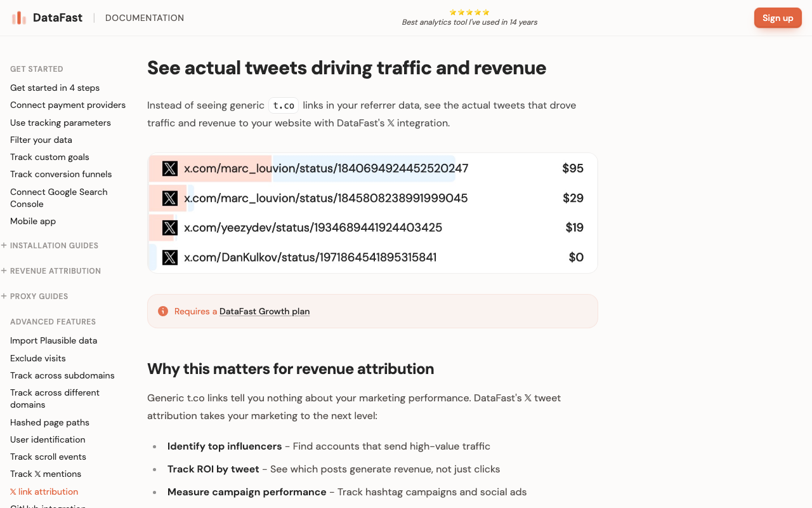Select the 𝕏 link attribution sidebar item
Viewport: 812px width, 508px height.
44,491
